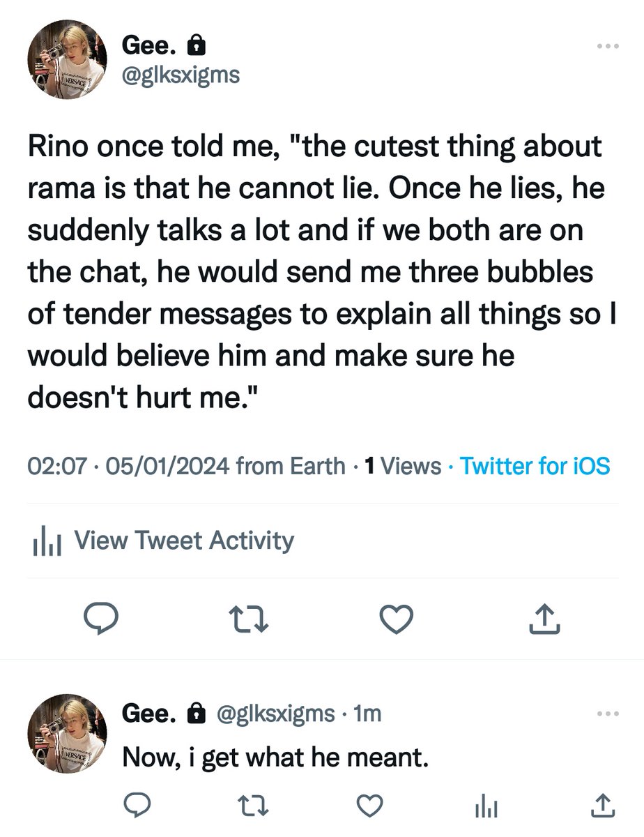
Task: View analytics icon on the reply tweet
Action: 486,806
